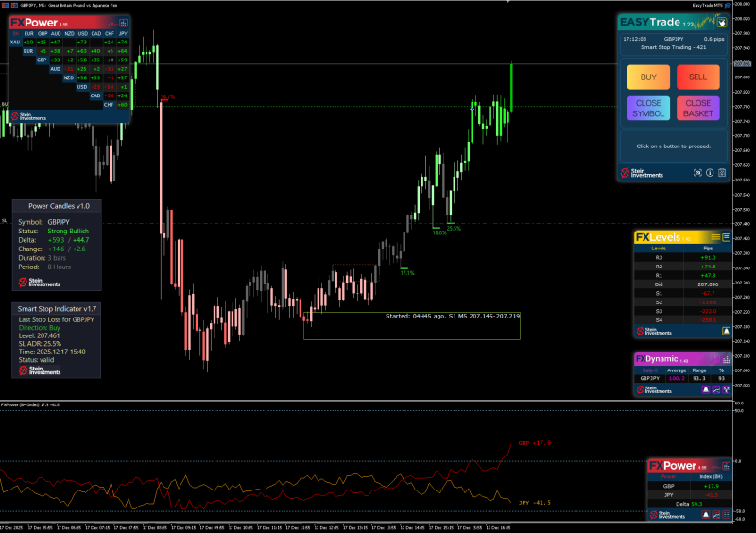756x533 pixels.
Task: Click the R3 level row in FX Levels
Action: coord(682,258)
